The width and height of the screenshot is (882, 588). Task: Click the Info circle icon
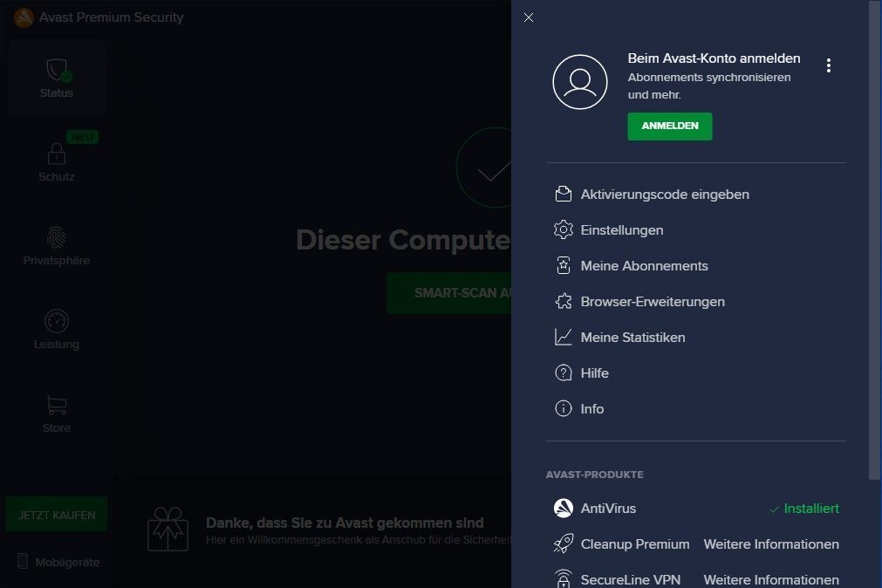564,409
